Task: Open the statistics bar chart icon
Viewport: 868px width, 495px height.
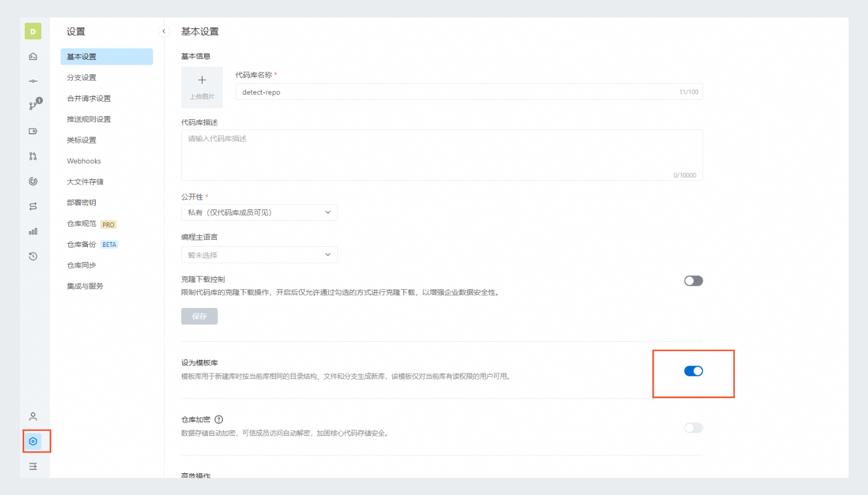Action: [x=33, y=231]
